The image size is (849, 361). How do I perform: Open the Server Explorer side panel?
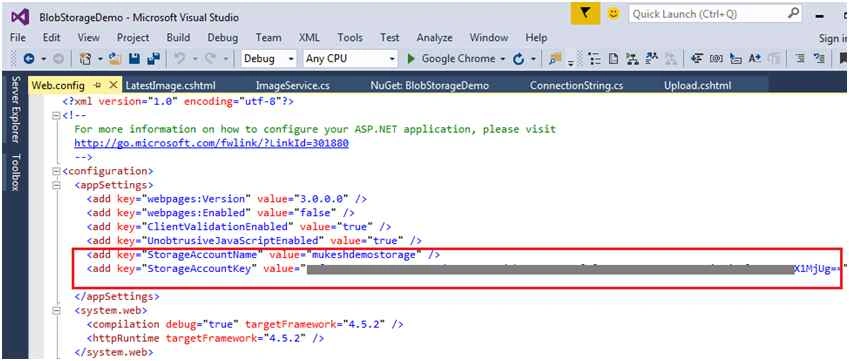16,110
